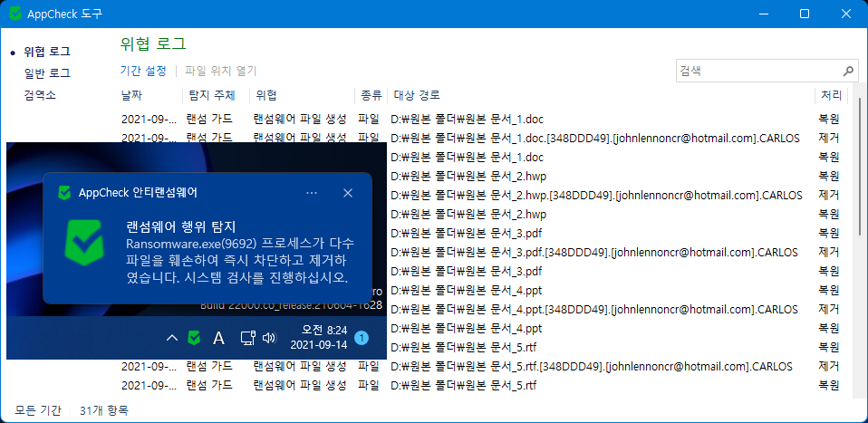This screenshot has height=423, width=868.
Task: Open the volume speaker tray icon
Action: click(x=268, y=338)
